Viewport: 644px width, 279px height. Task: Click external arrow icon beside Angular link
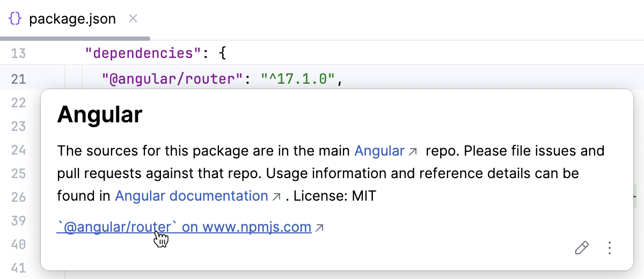click(413, 152)
